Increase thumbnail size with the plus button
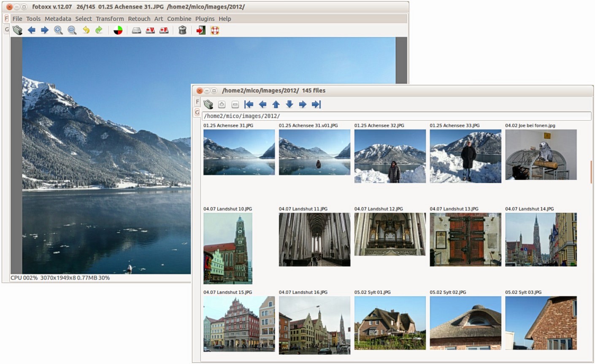Screen dimensions: 595x364 pyautogui.click(x=222, y=104)
